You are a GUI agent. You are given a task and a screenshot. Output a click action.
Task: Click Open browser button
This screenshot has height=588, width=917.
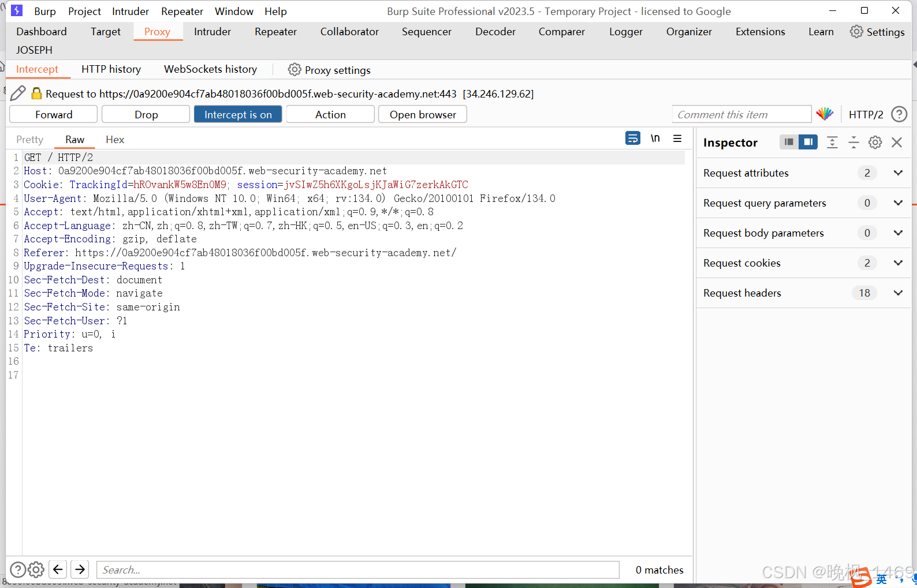tap(423, 114)
